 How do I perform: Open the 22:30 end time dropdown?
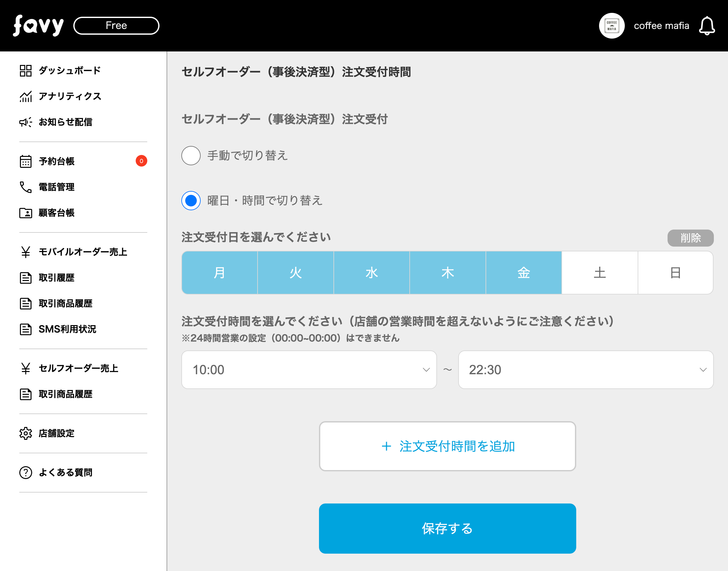[585, 370]
